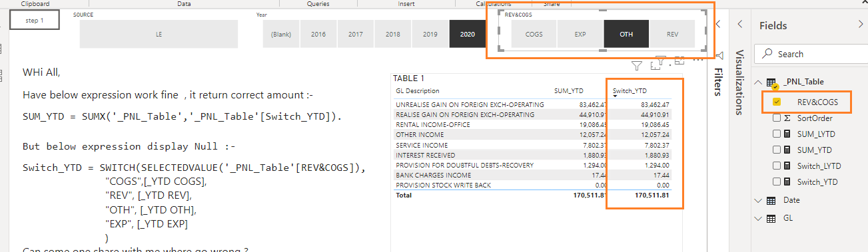Deselect 2020 in the Year slicer
Image resolution: width=868 pixels, height=252 pixels.
click(468, 33)
